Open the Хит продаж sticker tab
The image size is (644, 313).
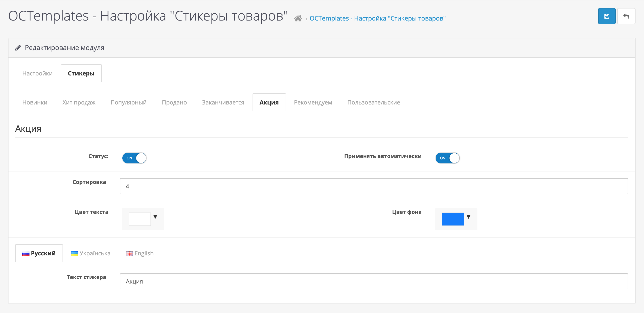79,102
